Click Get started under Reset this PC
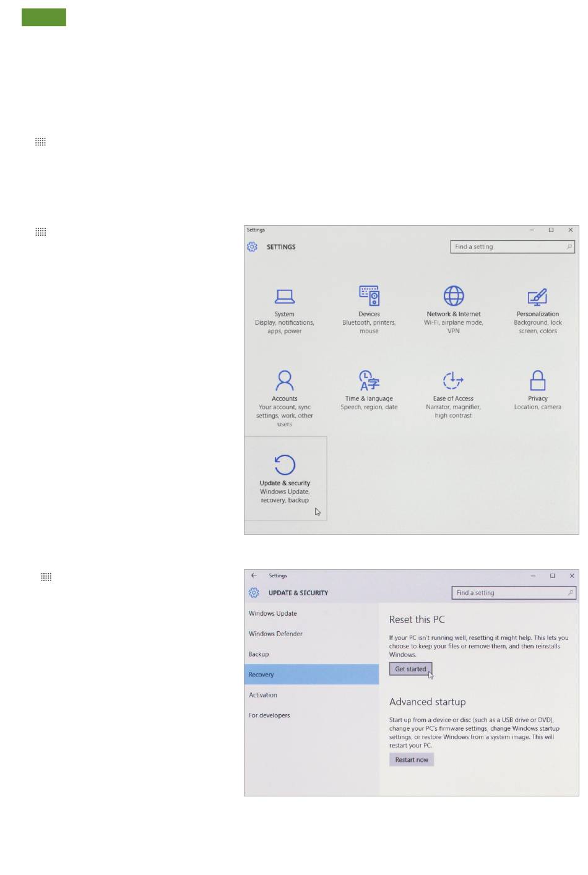The image size is (588, 875). [410, 669]
